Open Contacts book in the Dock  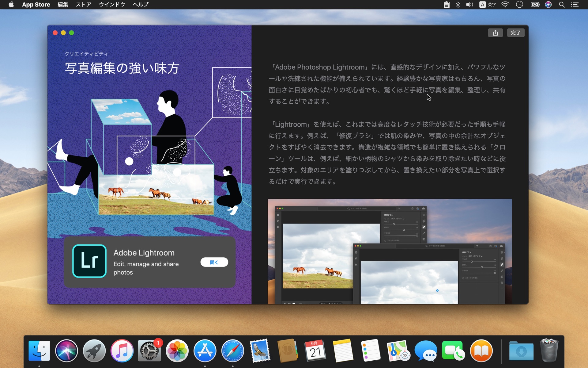coord(288,351)
